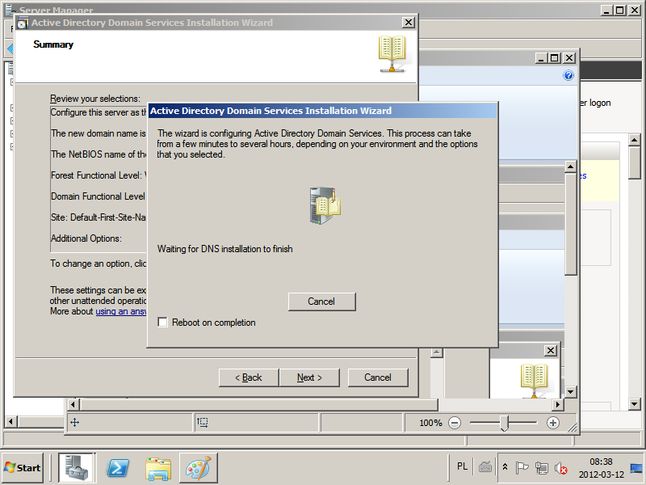Viewport: 646px width, 485px height.
Task: Click the horizontal scrollbar left arrow
Action: pos(73,404)
